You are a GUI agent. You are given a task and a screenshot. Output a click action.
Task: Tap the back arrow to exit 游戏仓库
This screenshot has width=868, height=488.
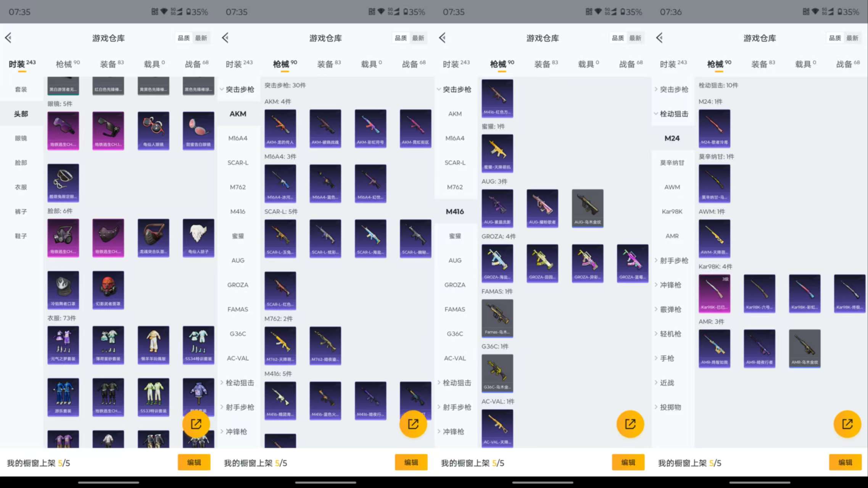click(8, 38)
